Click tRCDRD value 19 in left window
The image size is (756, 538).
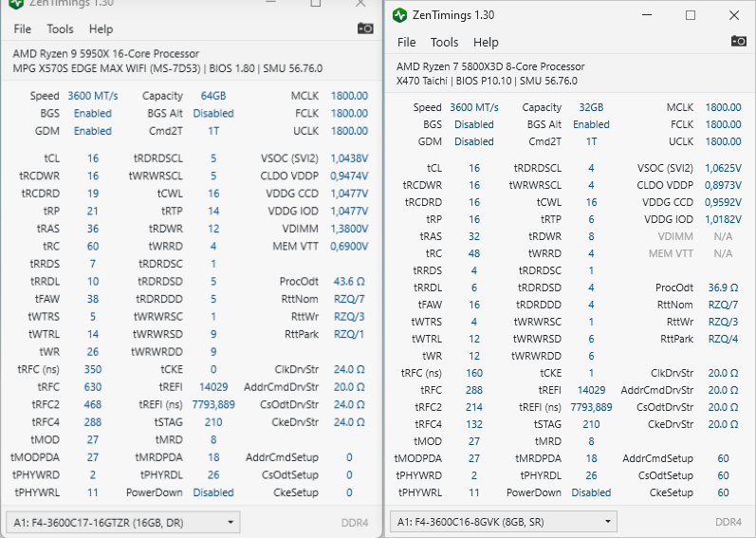(x=93, y=194)
